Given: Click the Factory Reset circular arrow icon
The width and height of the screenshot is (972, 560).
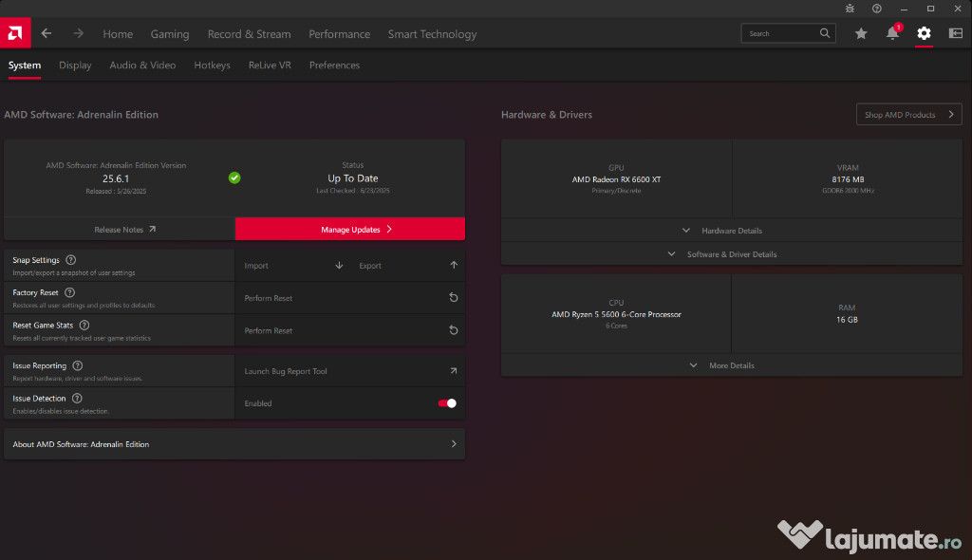Looking at the screenshot, I should 454,298.
